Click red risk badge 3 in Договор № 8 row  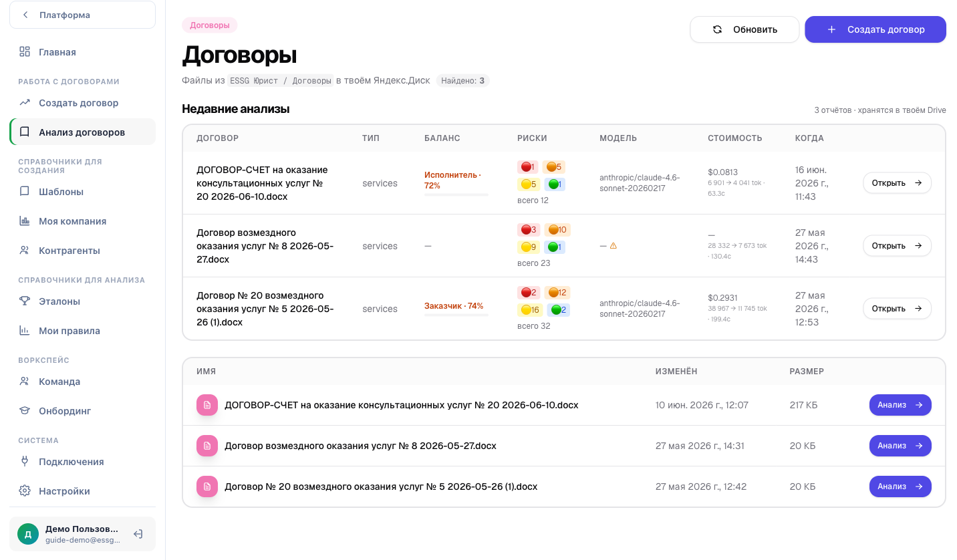pos(529,230)
